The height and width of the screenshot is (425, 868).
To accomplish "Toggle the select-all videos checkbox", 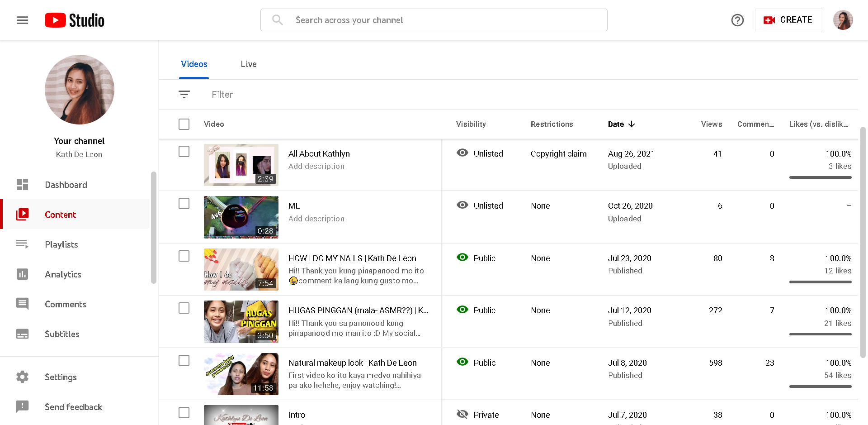I will [x=184, y=124].
